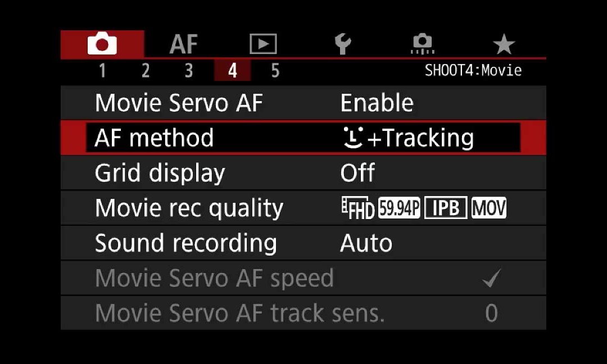
Task: Open the wrench Setup tab
Action: (342, 44)
